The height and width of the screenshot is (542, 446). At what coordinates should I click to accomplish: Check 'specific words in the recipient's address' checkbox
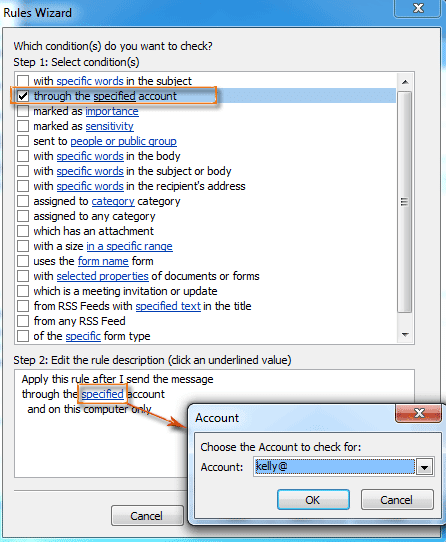tap(23, 186)
